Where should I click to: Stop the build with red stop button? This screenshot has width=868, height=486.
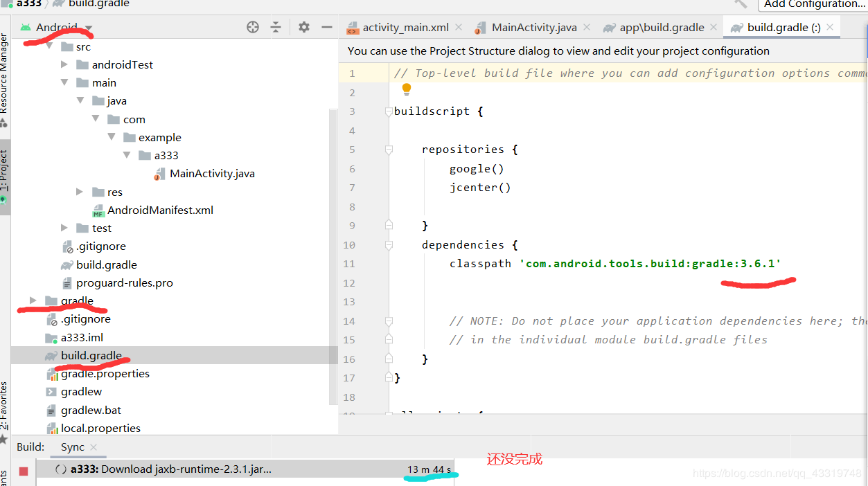point(24,471)
